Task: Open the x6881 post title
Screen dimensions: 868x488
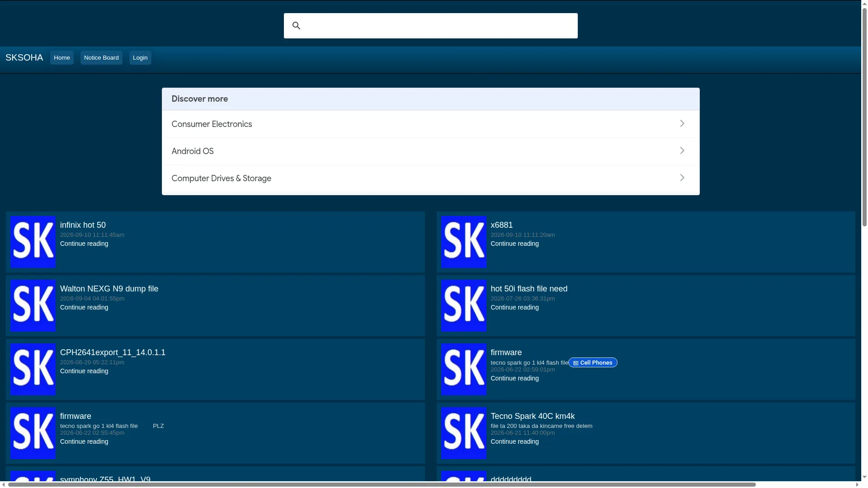Action: click(502, 225)
